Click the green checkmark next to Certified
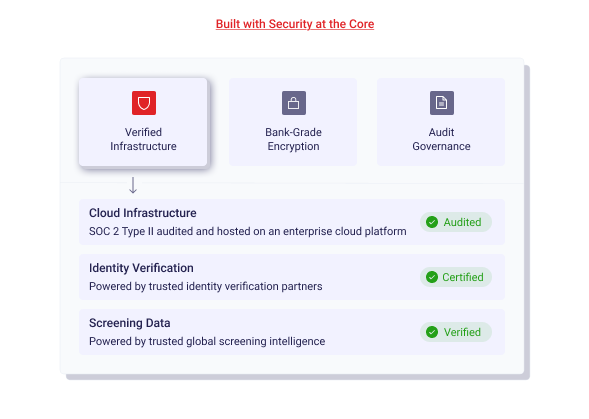Image resolution: width=589 pixels, height=419 pixels. pos(432,277)
